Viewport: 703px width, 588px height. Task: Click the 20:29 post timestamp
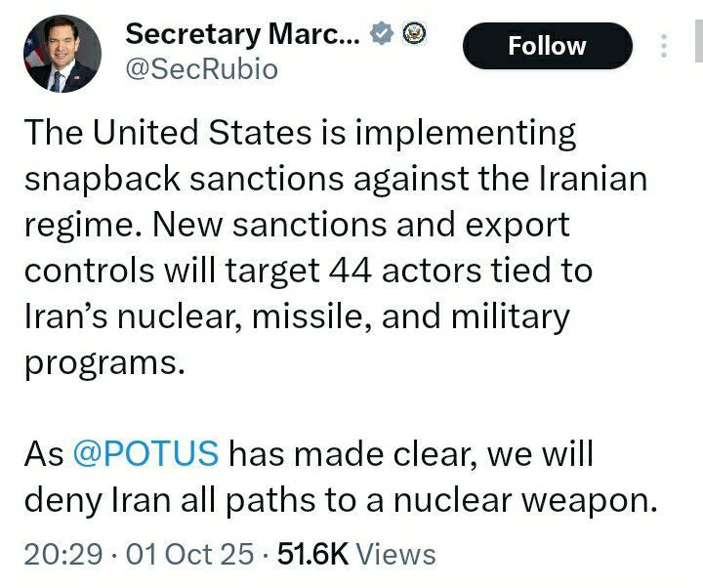tap(63, 554)
